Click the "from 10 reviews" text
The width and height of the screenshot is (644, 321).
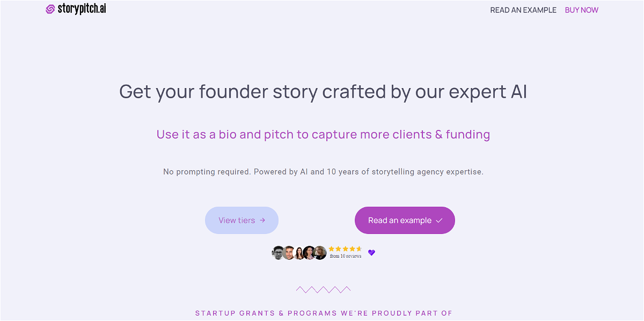click(345, 256)
